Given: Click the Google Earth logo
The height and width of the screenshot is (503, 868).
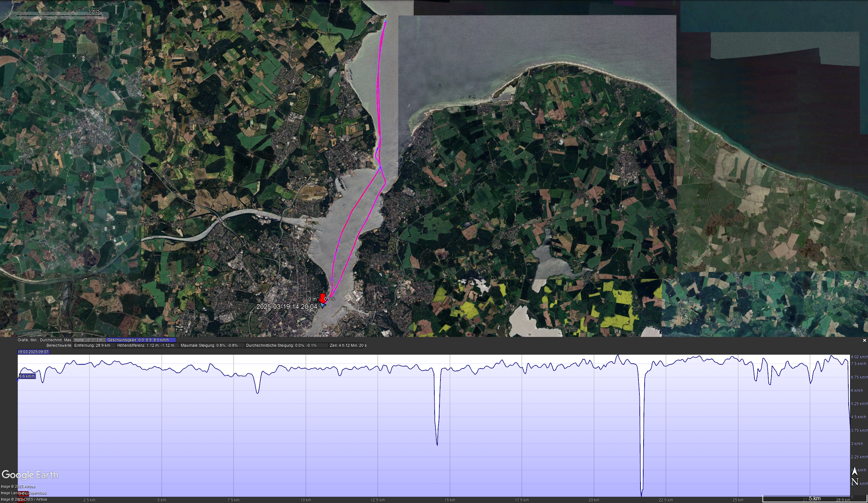Looking at the screenshot, I should click(x=30, y=475).
